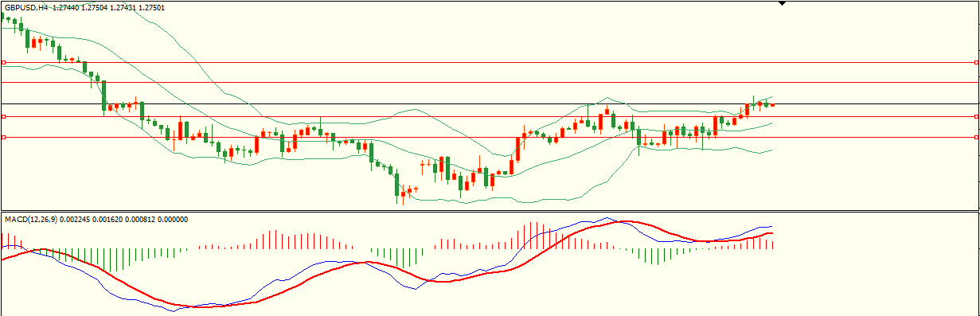The width and height of the screenshot is (980, 316).
Task: Click the black chart shift triangle marker
Action: pos(782,4)
